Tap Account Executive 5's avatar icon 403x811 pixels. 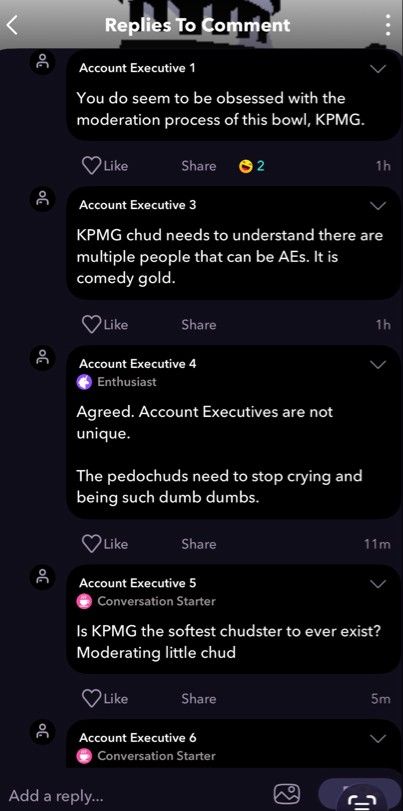click(43, 577)
